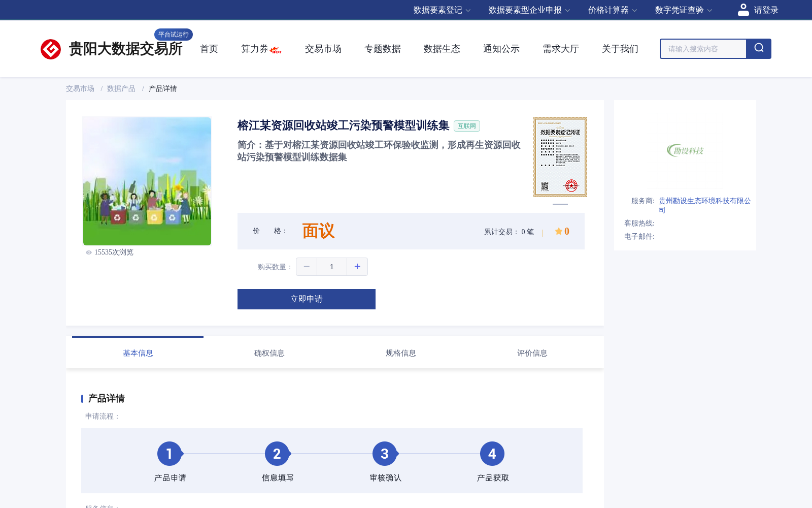Click step 1 circle 产品申请
Viewport: 812px width, 508px height.
(x=170, y=454)
